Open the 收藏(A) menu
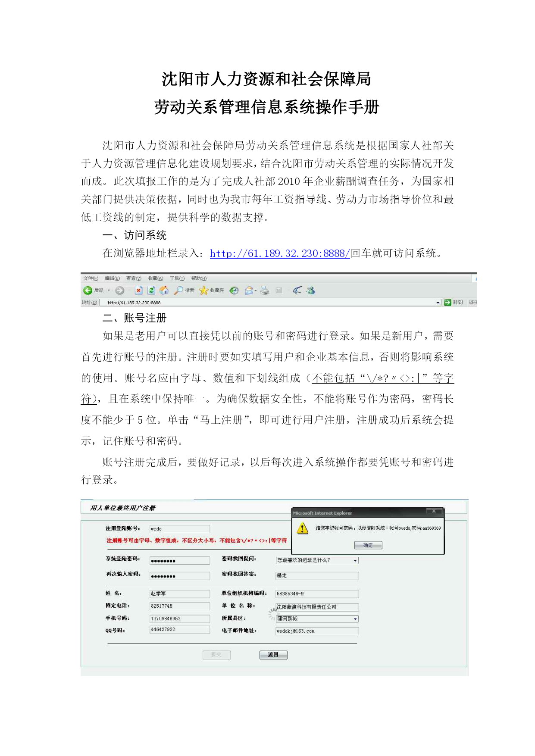 pyautogui.click(x=155, y=278)
